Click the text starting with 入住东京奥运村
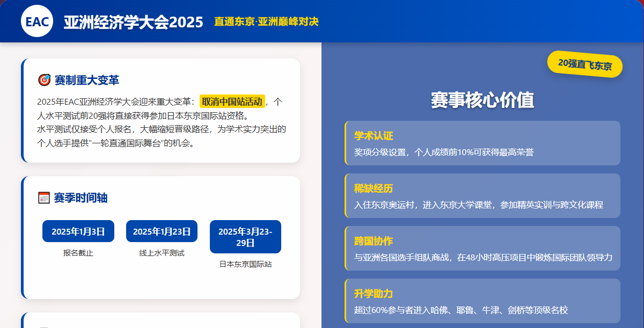This screenshot has height=328, width=644. [x=479, y=205]
